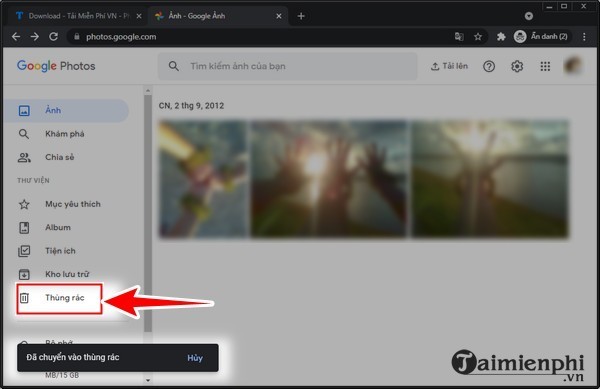Open Khám phá in sidebar
The height and width of the screenshot is (389, 600).
pyautogui.click(x=66, y=134)
